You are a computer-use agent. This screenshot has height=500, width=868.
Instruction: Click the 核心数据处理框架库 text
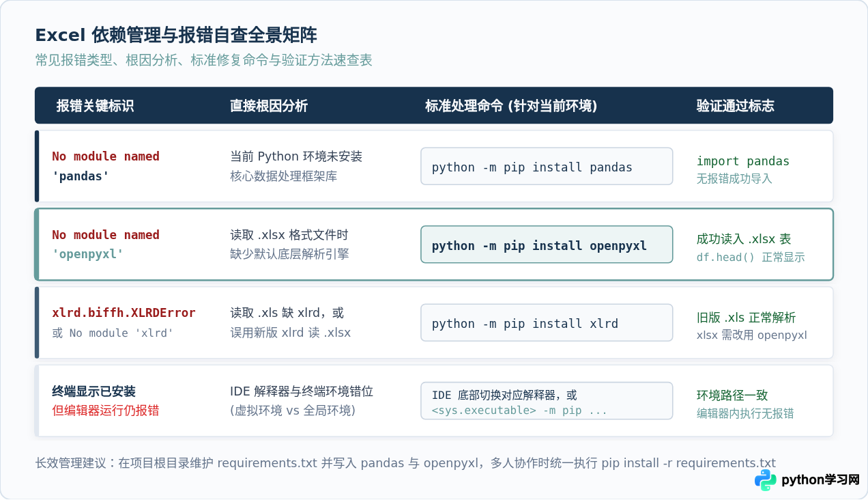[283, 176]
